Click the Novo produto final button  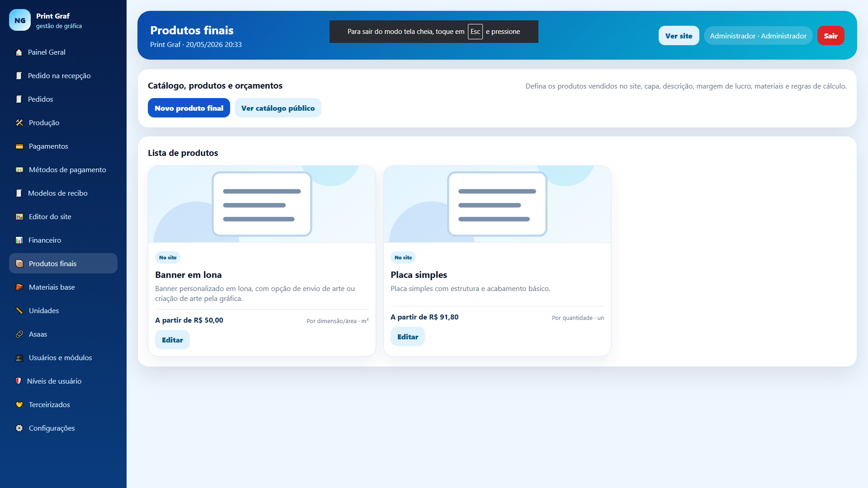point(189,108)
